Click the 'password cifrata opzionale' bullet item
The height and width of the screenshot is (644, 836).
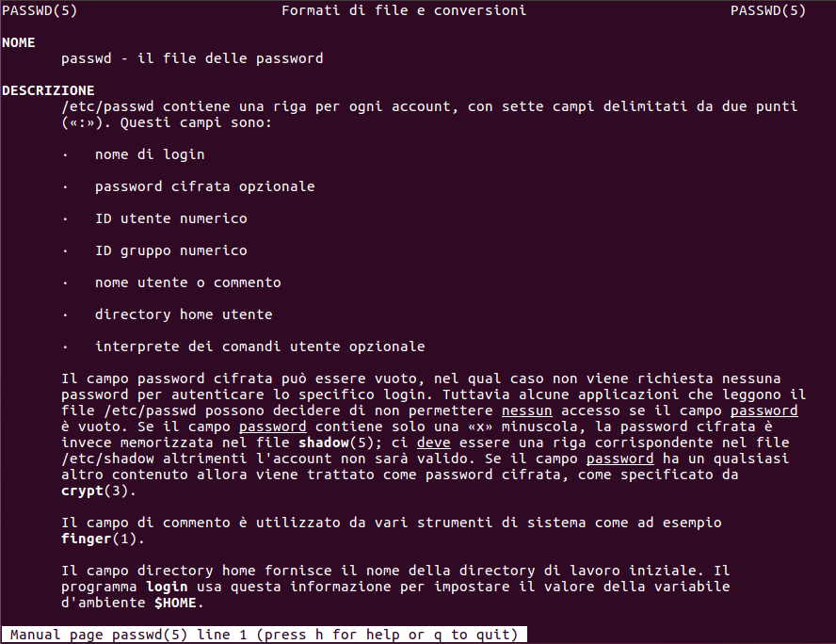204,186
